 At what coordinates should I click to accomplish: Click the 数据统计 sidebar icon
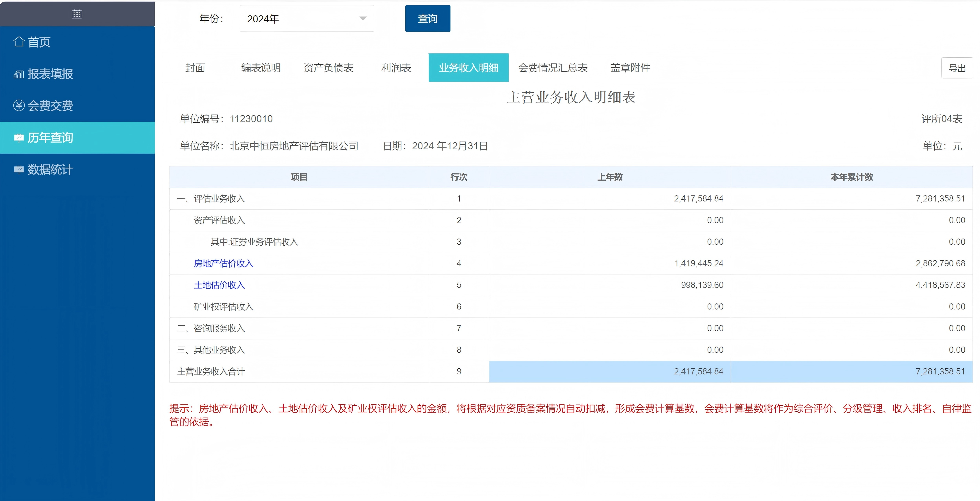[x=19, y=170]
